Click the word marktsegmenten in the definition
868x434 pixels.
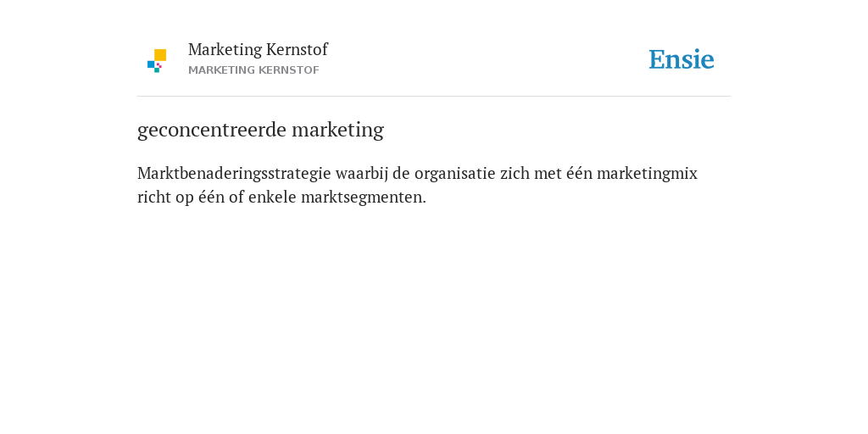pyautogui.click(x=364, y=198)
